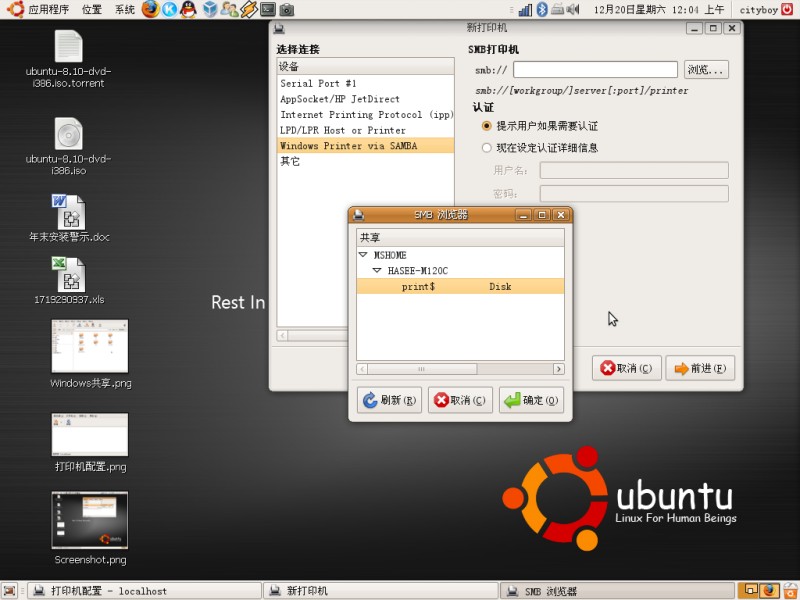Open the Bluetooth tray icon
This screenshot has height=600, width=800.
coord(542,9)
